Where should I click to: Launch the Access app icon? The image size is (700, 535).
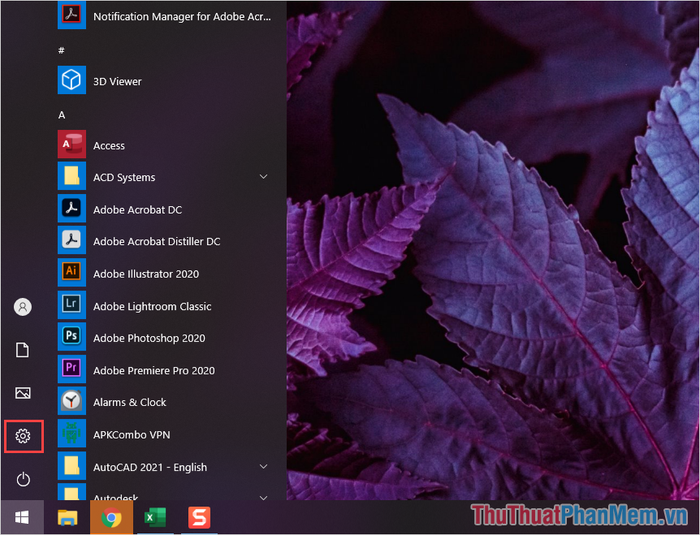click(71, 144)
